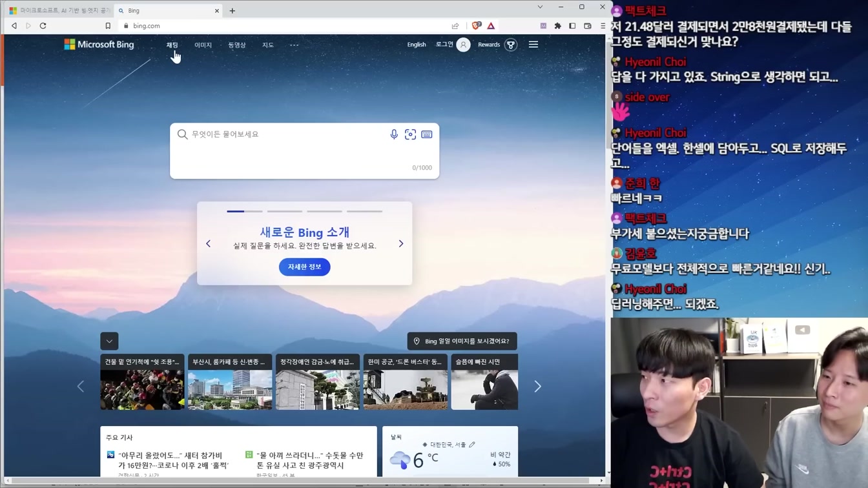Start voice search with microphone icon

pos(394,134)
